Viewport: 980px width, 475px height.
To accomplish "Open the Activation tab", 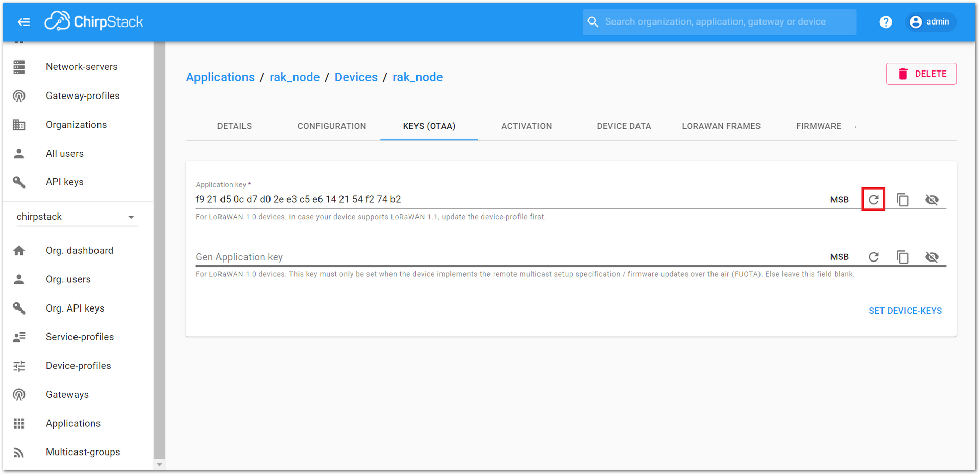I will tap(526, 126).
